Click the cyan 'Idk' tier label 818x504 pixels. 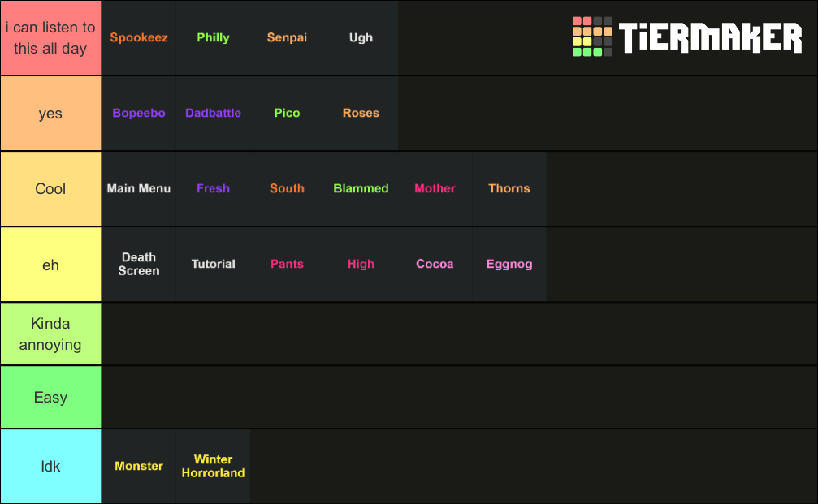click(x=50, y=466)
